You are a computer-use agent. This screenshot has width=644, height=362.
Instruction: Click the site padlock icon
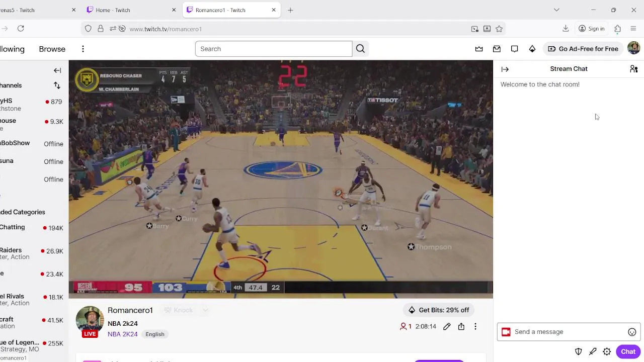(x=101, y=29)
